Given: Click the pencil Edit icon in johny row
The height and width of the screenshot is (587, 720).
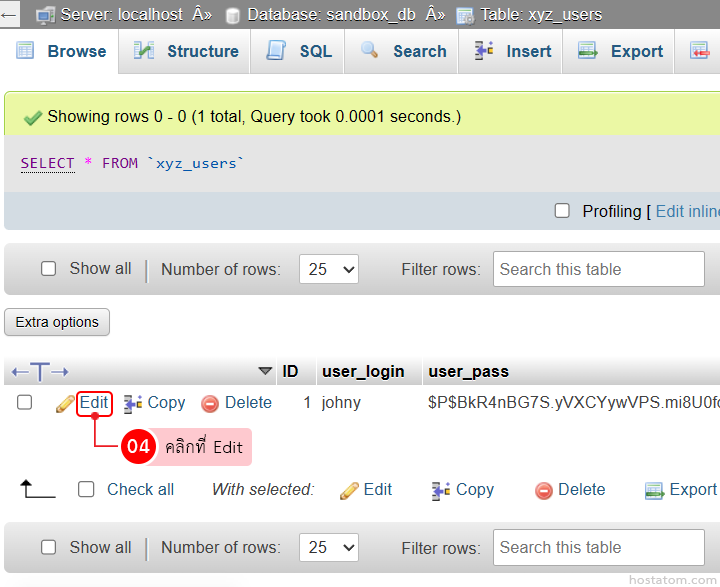Looking at the screenshot, I should coord(65,403).
